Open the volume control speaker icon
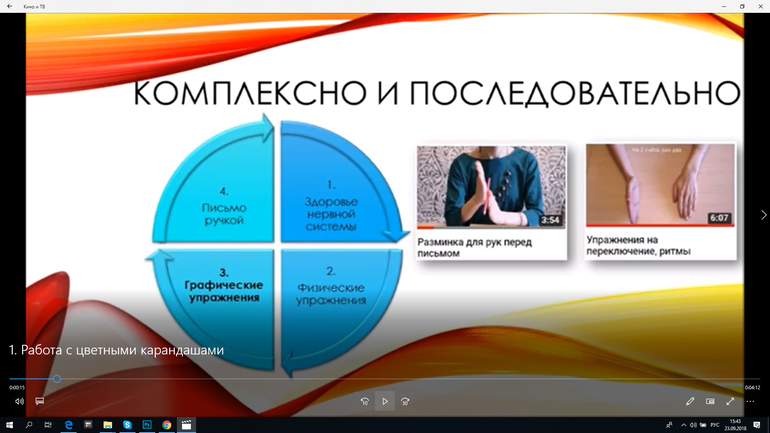 pyautogui.click(x=19, y=401)
